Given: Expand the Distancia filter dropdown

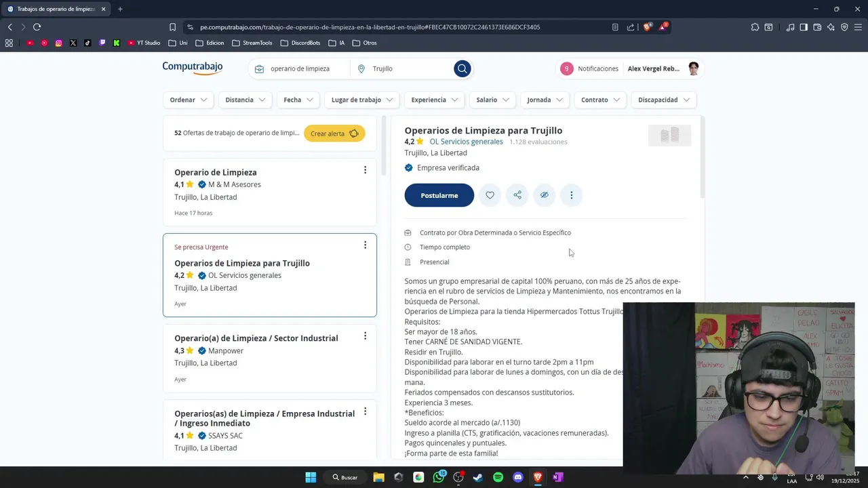Looking at the screenshot, I should click(x=245, y=100).
